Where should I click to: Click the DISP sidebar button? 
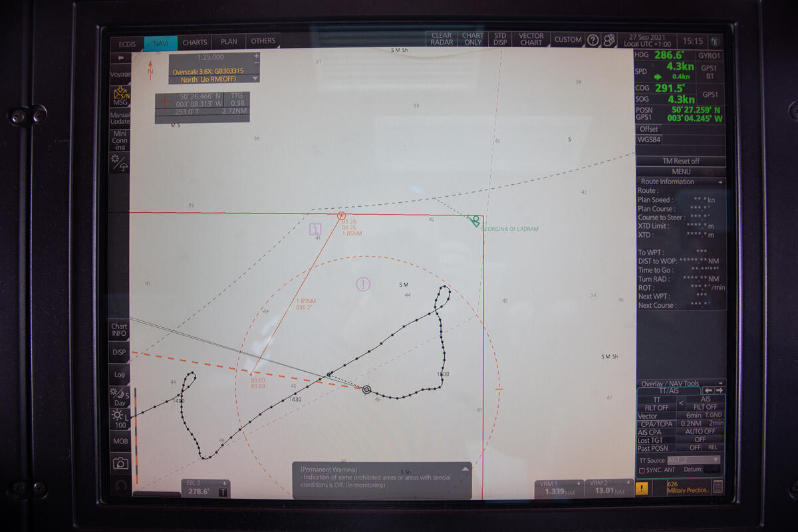pyautogui.click(x=119, y=352)
